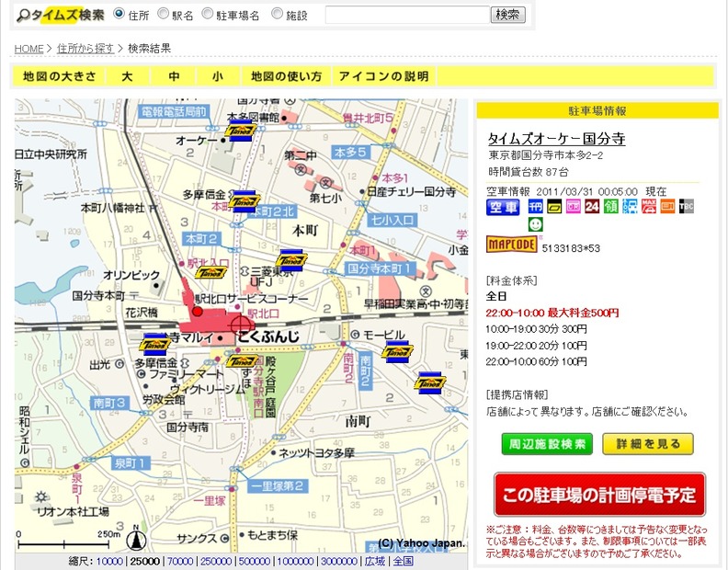Image resolution: width=728 pixels, height=570 pixels.
Task: Click the yellow and black card icon
Action: 554,206
